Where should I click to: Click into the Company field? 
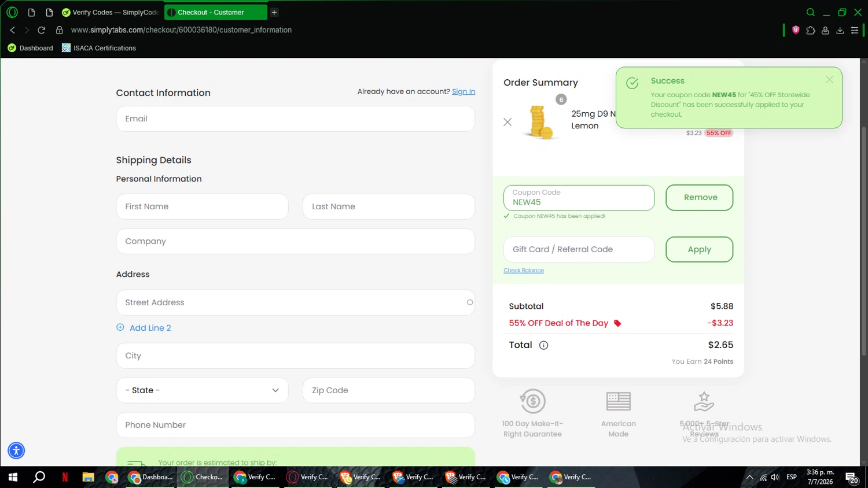coord(295,241)
